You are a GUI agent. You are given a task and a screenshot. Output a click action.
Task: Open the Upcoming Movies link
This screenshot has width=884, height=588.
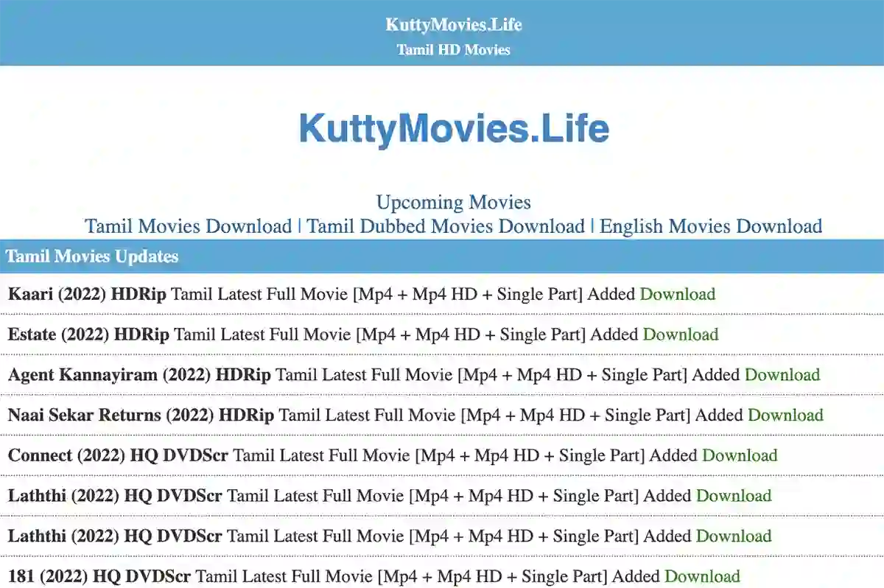[x=453, y=202]
